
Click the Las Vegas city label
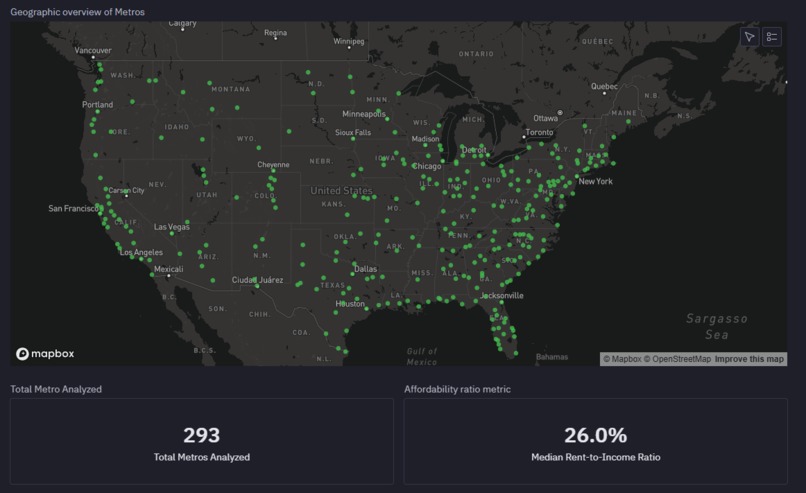coord(172,227)
